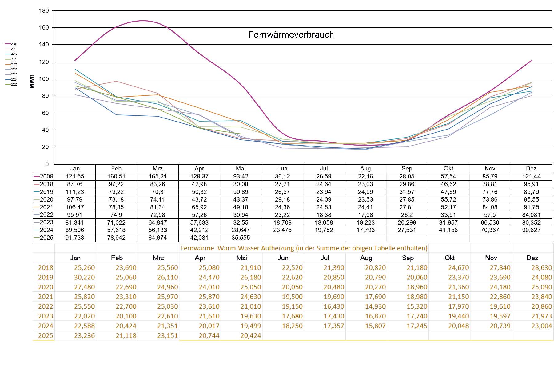
Task: Select the Dez column header directly under the chart
Action: tap(531, 169)
